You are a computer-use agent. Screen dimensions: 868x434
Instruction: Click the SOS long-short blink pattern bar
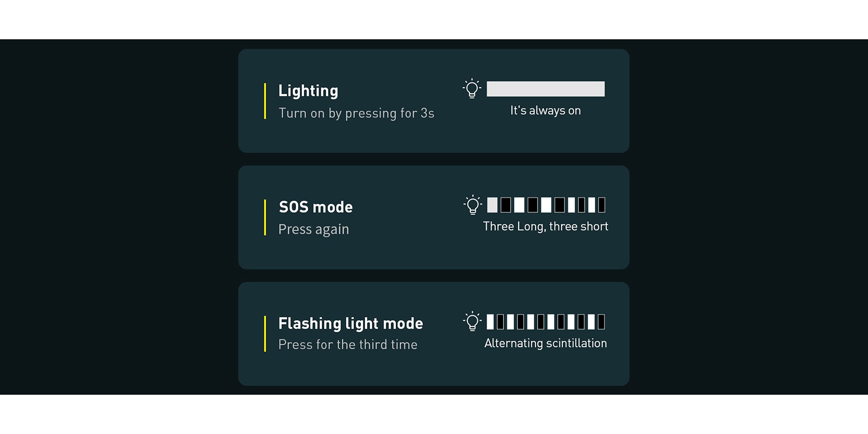546,205
